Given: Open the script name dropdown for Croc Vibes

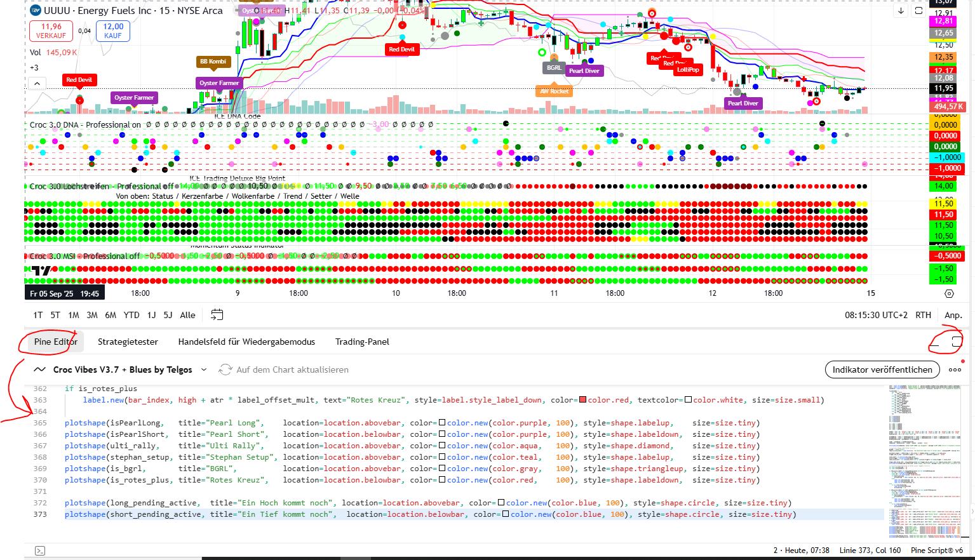Looking at the screenshot, I should (204, 370).
